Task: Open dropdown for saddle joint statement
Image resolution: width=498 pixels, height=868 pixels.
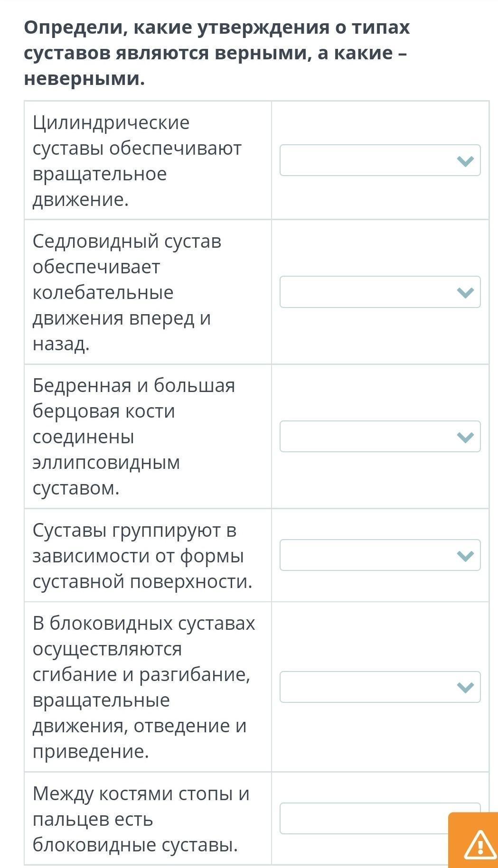Action: coord(380,292)
